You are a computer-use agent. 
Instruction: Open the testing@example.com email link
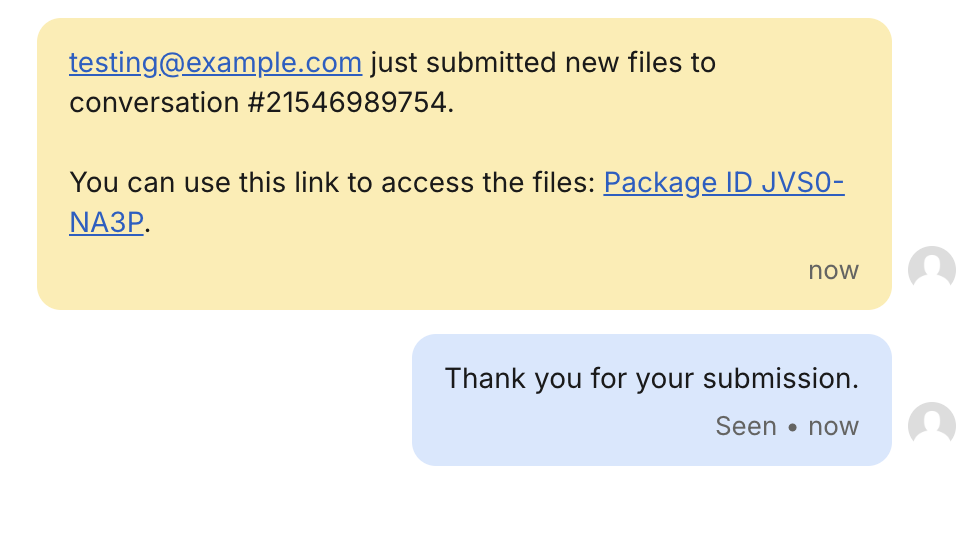(x=215, y=63)
